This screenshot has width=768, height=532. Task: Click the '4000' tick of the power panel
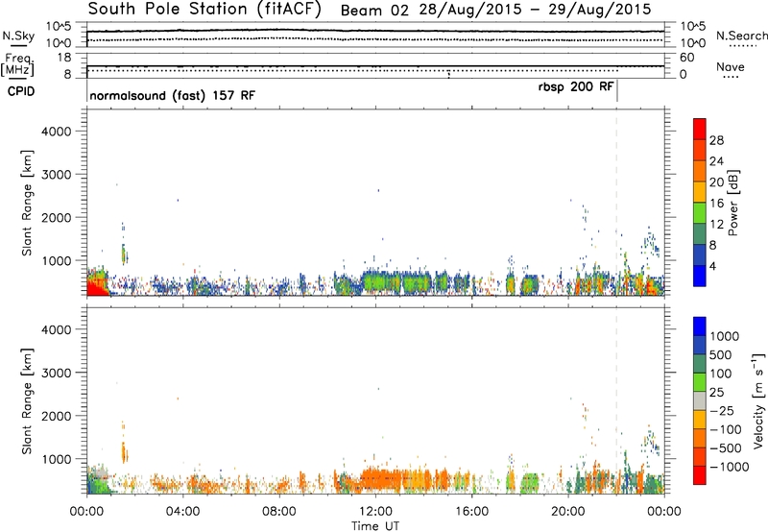click(x=57, y=132)
